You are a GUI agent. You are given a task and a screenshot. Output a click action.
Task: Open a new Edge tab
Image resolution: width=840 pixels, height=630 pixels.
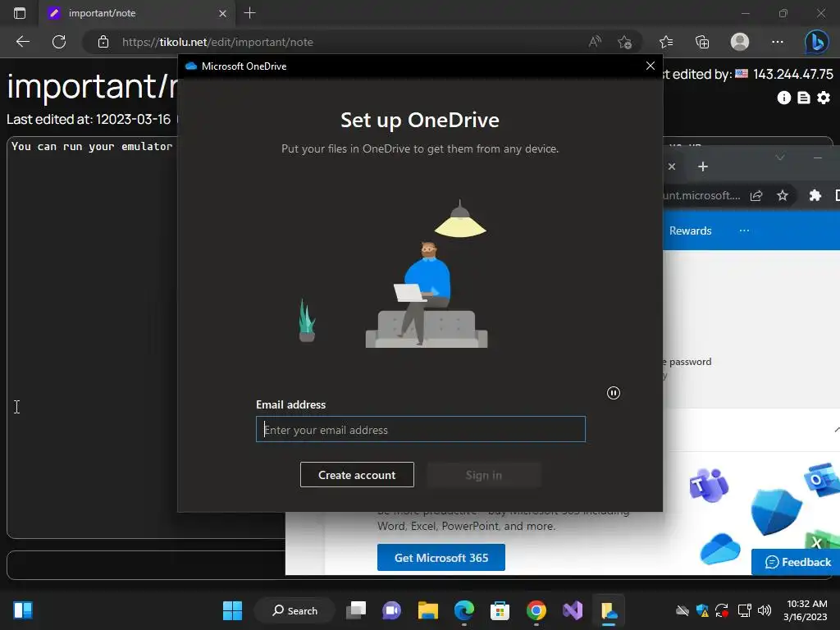coord(249,13)
